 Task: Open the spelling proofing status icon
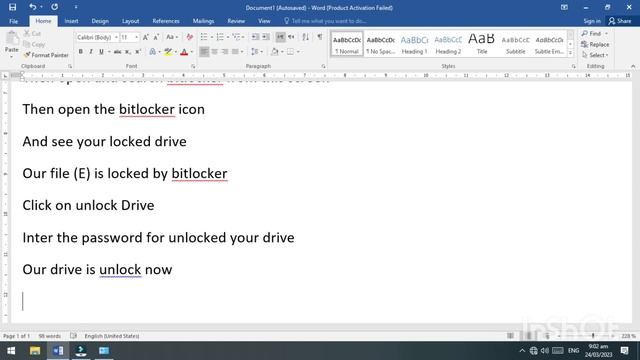[73, 336]
